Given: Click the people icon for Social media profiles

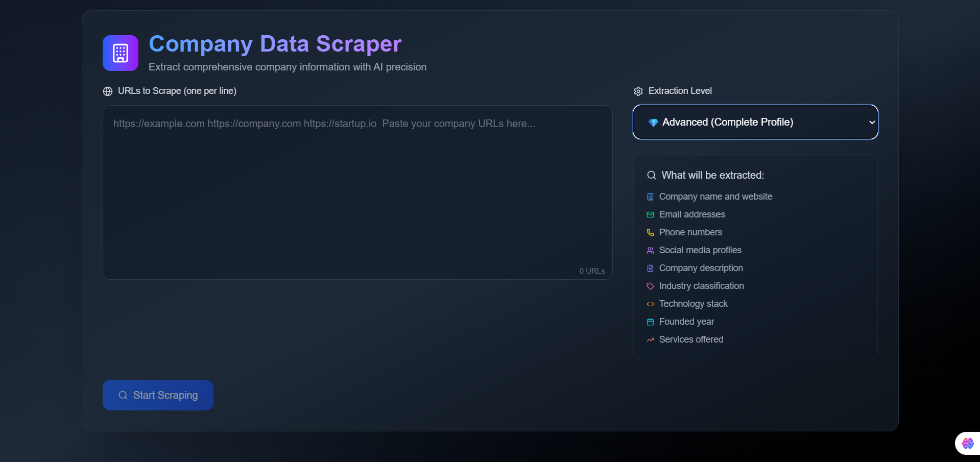Looking at the screenshot, I should (x=650, y=250).
